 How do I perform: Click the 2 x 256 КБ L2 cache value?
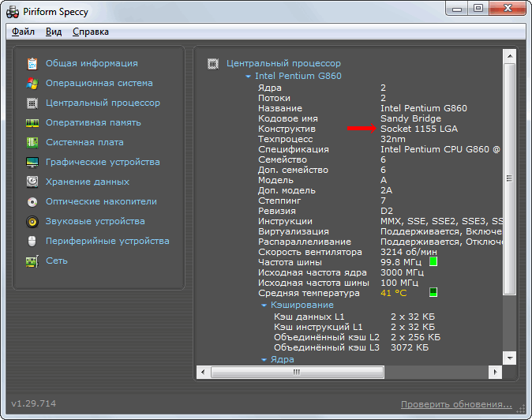[x=416, y=338]
